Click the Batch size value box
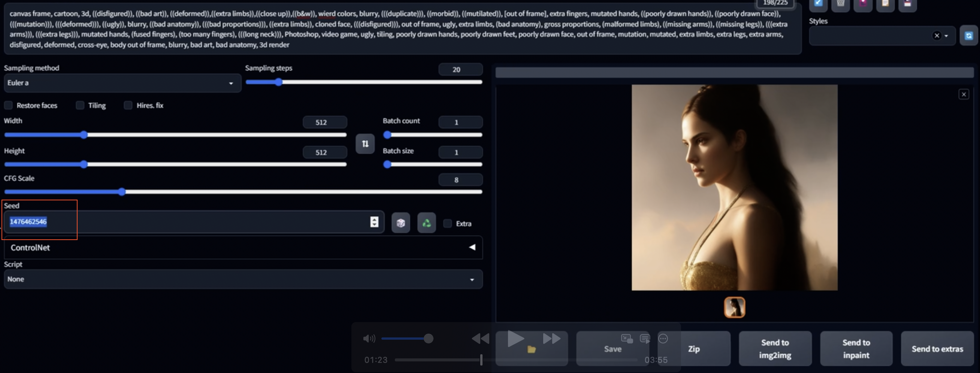The height and width of the screenshot is (373, 980). (x=460, y=152)
